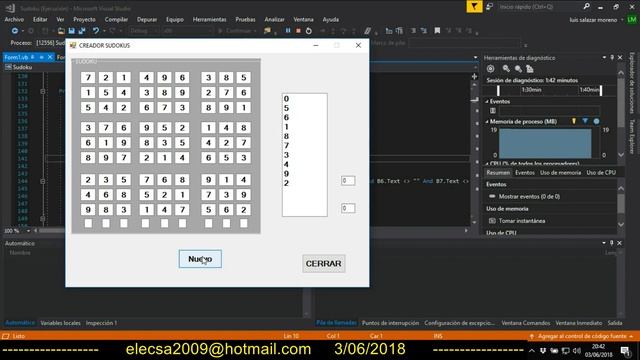Click camera icon beside Tomar instantánea
Screen dimensions: 640x360
tap(492, 221)
